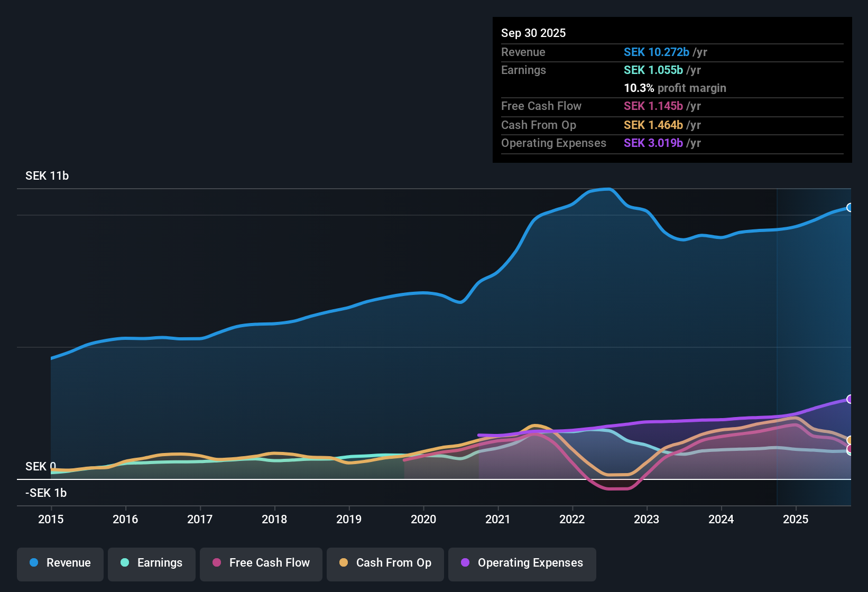Toggle the Revenue series visibility
868x592 pixels.
(x=60, y=563)
